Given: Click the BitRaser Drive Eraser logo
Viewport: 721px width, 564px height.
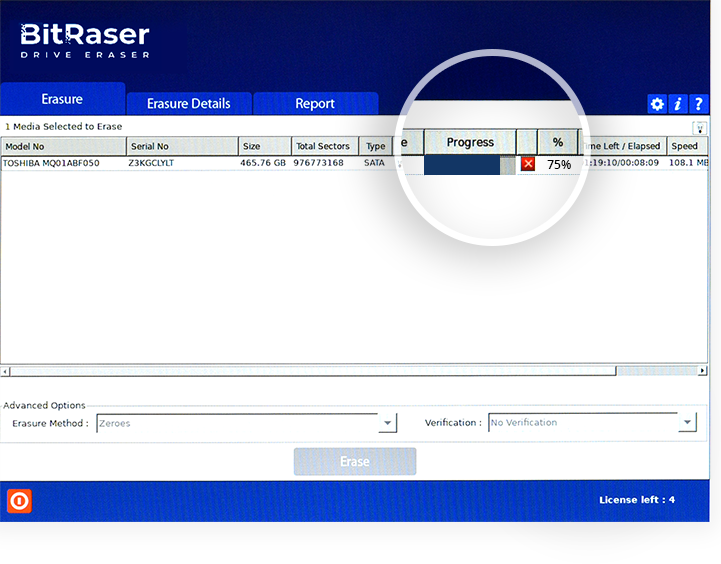Looking at the screenshot, I should pos(85,41).
